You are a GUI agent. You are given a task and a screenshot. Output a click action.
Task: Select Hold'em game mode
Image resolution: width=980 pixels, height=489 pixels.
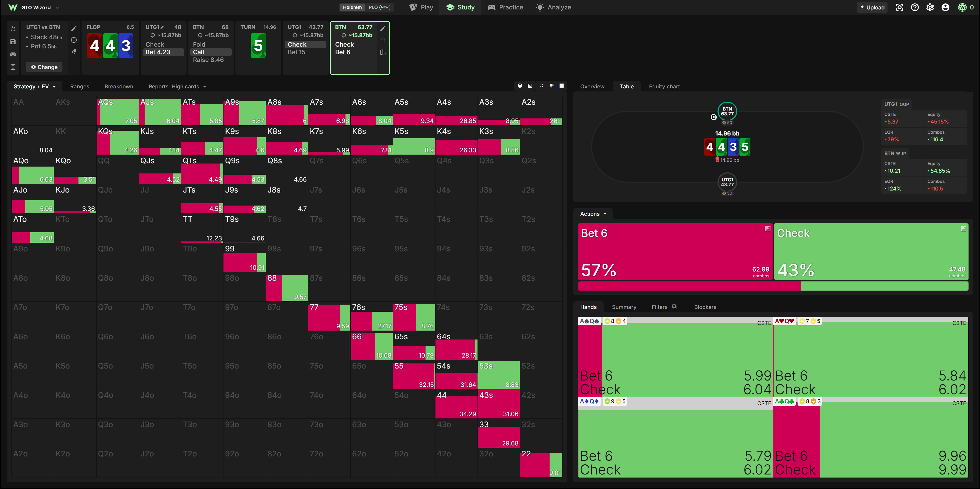[352, 7]
